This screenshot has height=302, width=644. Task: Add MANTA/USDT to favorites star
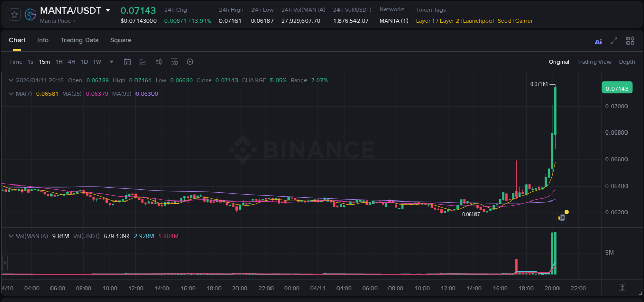(15, 14)
